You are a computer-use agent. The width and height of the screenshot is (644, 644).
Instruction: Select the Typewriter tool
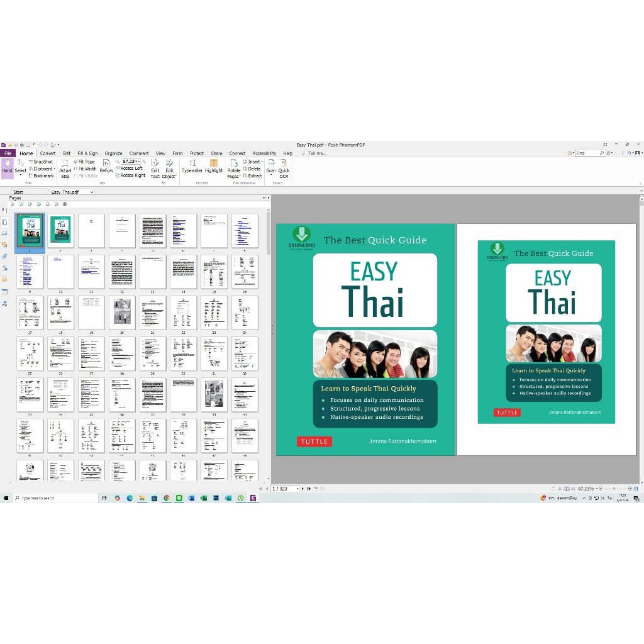[192, 166]
